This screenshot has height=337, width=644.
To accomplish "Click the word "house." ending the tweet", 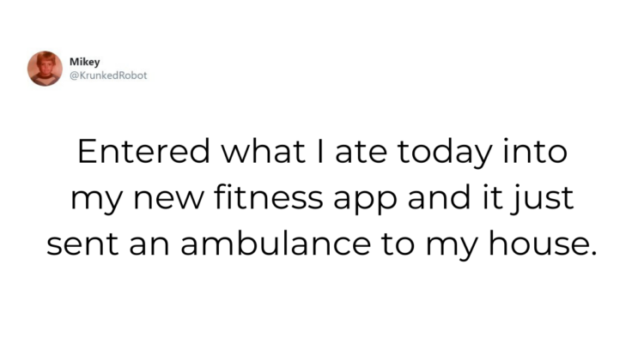I will (x=542, y=244).
